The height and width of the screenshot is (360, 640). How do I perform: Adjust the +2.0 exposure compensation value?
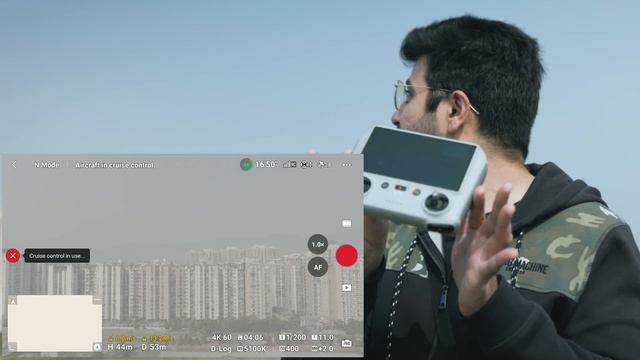(322, 349)
